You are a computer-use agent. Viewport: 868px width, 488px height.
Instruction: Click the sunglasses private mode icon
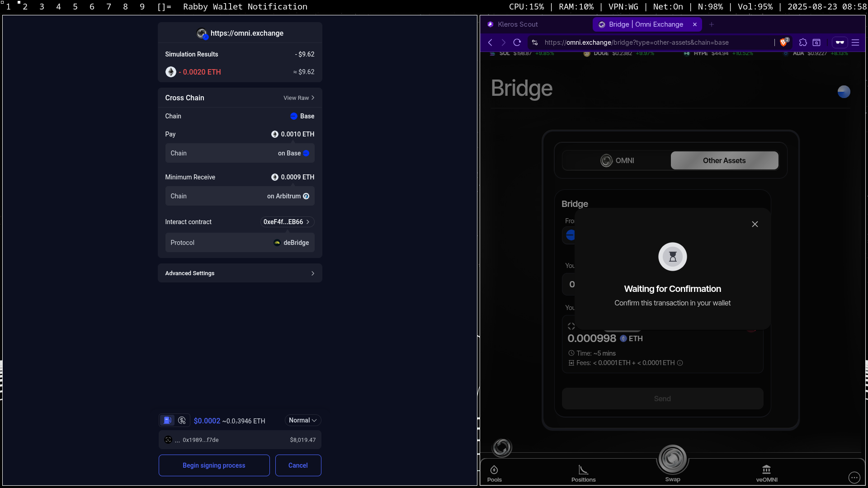tap(840, 42)
